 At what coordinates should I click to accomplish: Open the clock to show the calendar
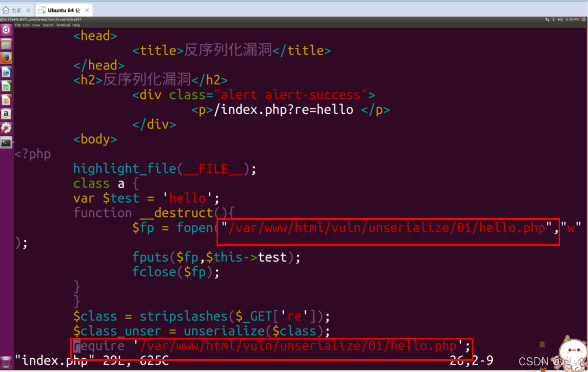(571, 19)
